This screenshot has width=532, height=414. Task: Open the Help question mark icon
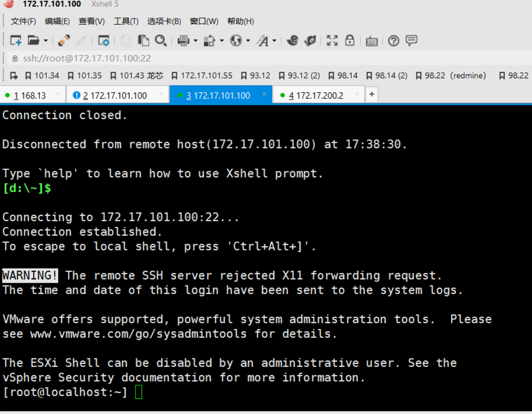[x=394, y=41]
